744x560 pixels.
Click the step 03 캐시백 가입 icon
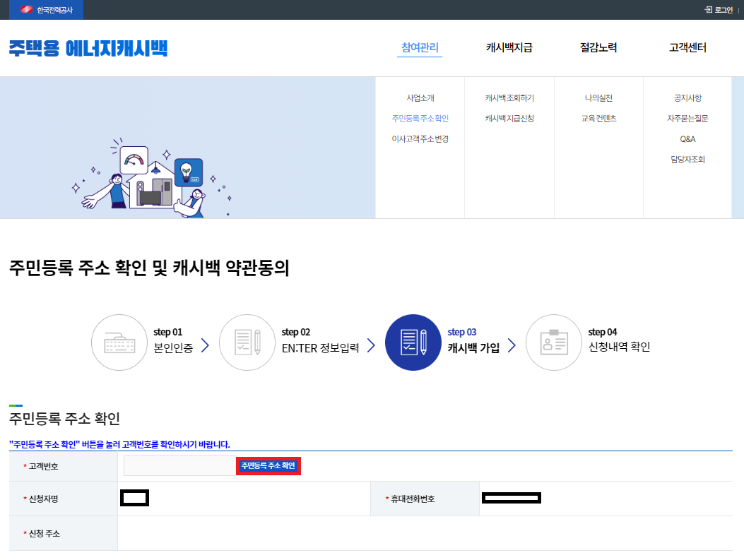413,342
